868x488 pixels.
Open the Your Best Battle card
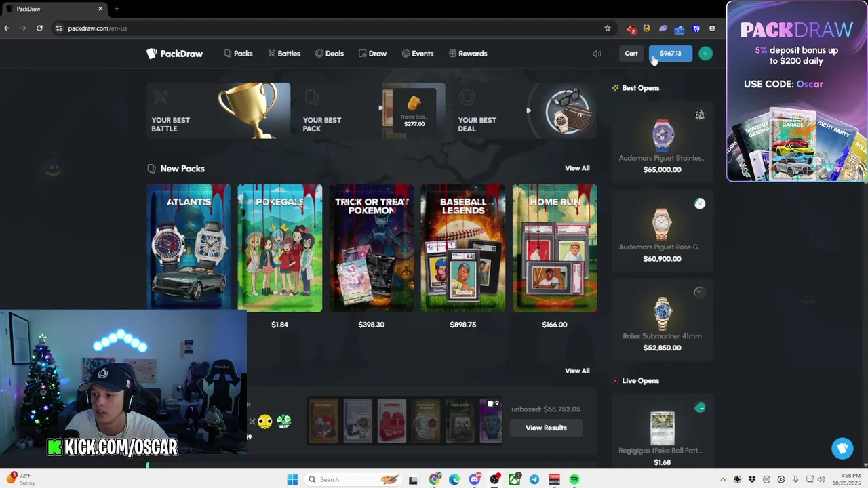click(218, 110)
